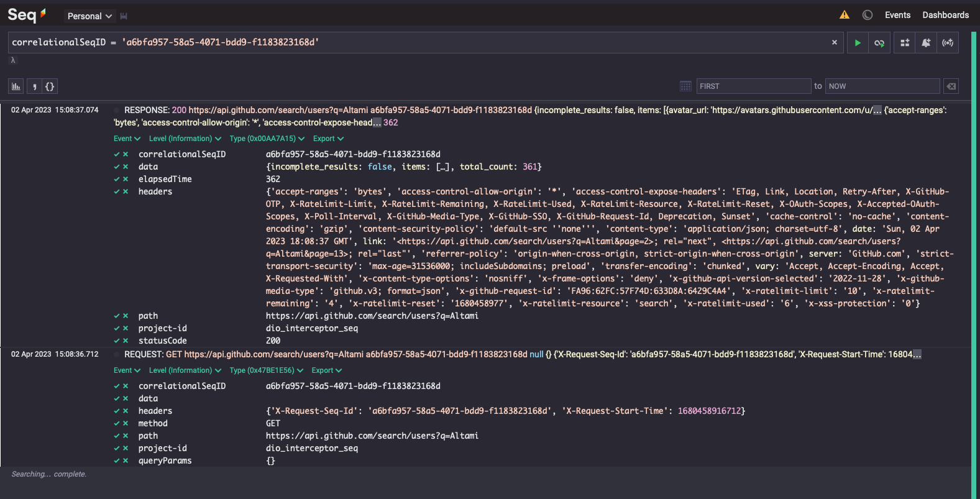This screenshot has width=980, height=499.
Task: Click the lambda icon under the query box
Action: (12, 60)
